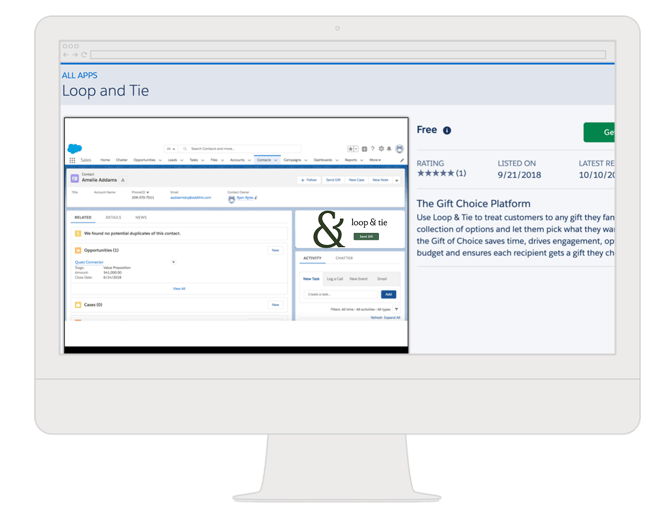Viewport: 670px width, 520px height.
Task: Open the search scope All dropdown
Action: click(x=171, y=149)
